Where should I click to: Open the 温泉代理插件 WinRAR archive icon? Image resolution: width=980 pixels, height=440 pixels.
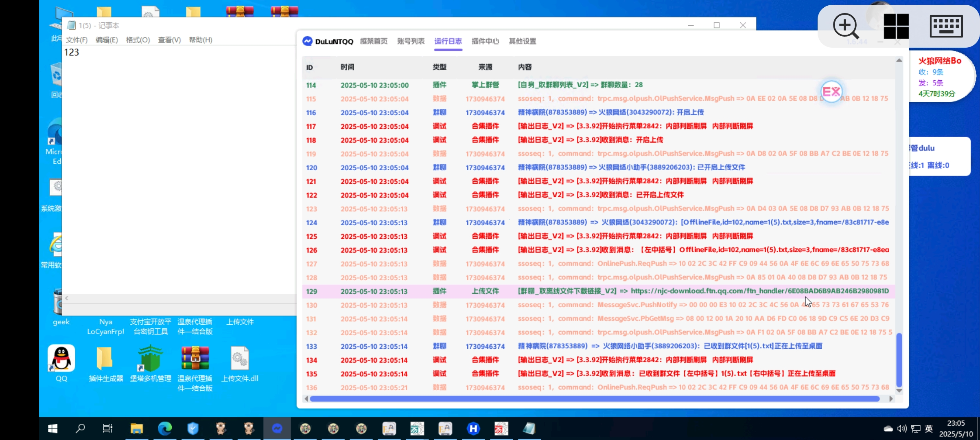[x=195, y=359]
